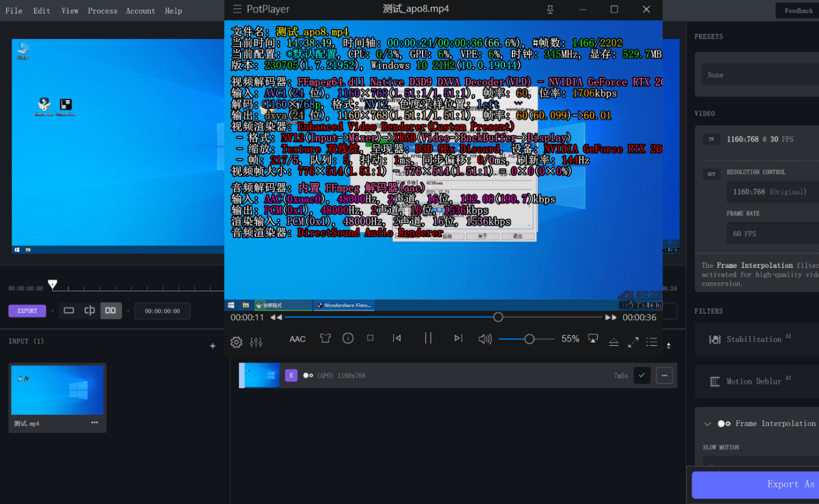The image size is (819, 504).
Task: Open the Help menu
Action: [x=173, y=11]
